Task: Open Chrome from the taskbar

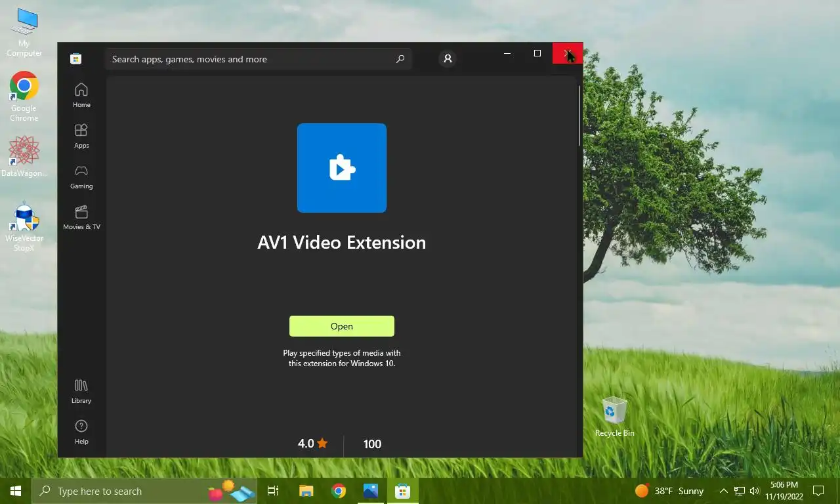Action: 339,491
